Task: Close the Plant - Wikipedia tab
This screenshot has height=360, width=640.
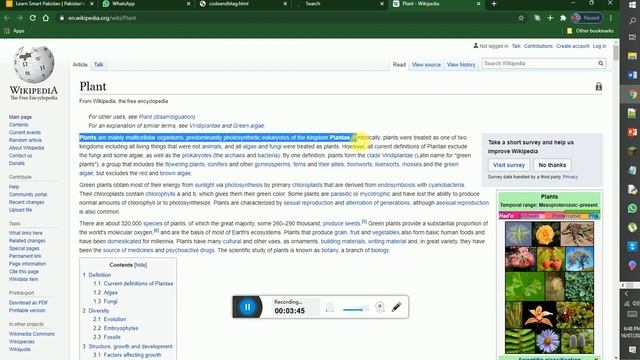Action: point(478,4)
